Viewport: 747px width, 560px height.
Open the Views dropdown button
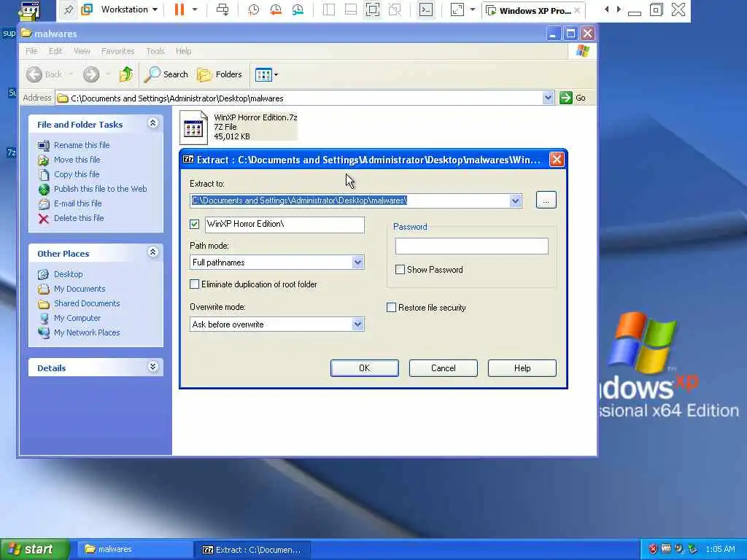pyautogui.click(x=266, y=75)
